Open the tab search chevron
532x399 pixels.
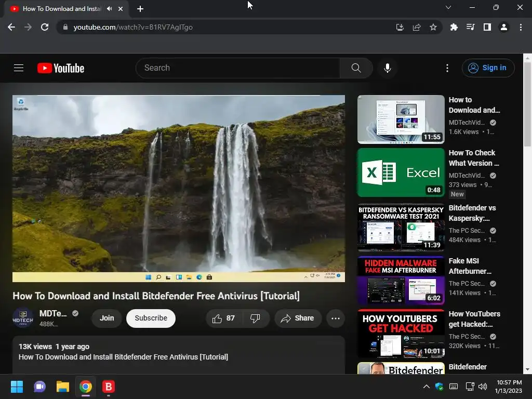pos(448,7)
